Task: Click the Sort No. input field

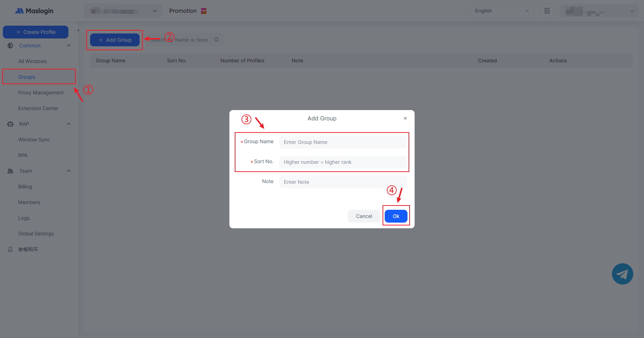Action: tap(343, 162)
